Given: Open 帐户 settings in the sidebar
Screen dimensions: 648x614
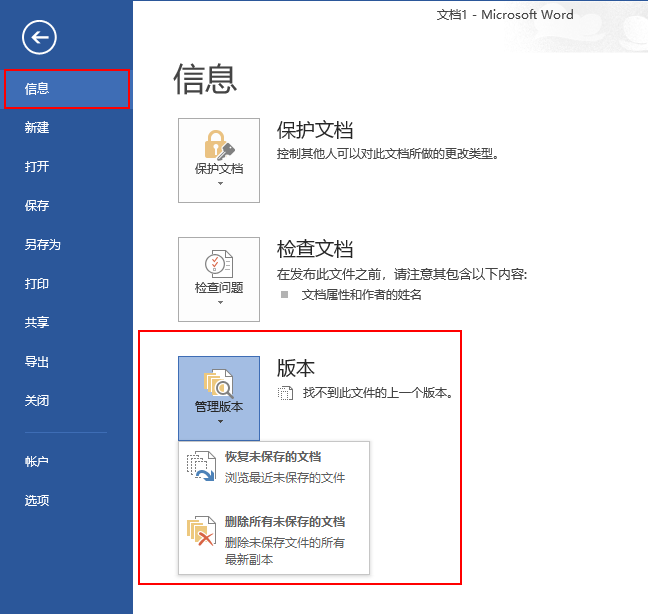Looking at the screenshot, I should (37, 462).
